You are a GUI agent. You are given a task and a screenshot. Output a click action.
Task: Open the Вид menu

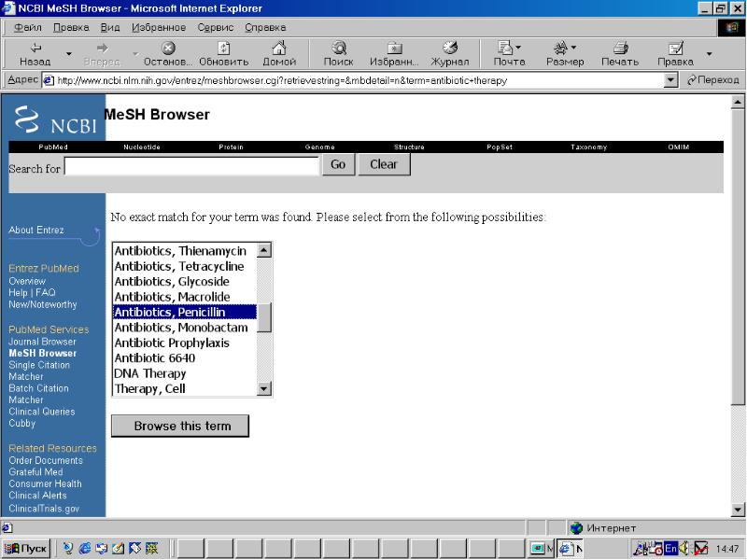pyautogui.click(x=110, y=28)
